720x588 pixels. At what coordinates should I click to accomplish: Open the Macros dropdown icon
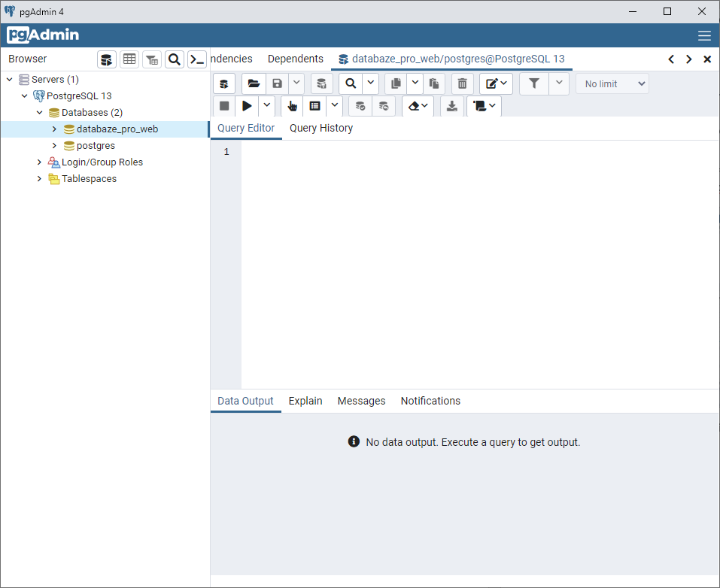pos(484,106)
